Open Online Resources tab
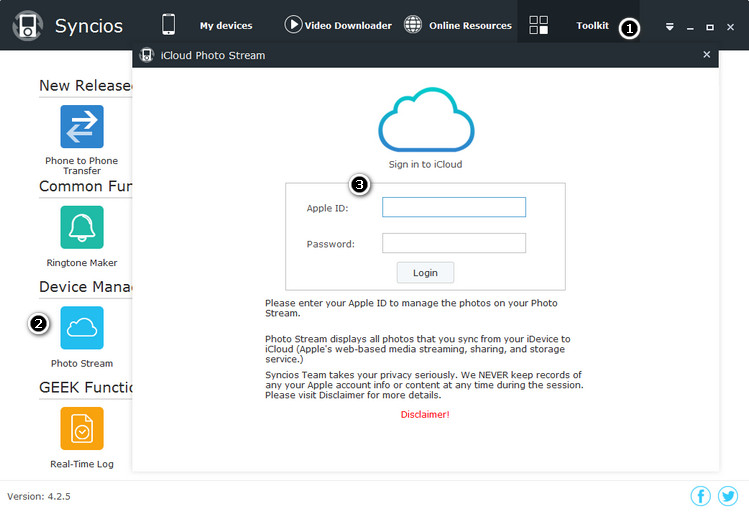The image size is (749, 512). [470, 26]
